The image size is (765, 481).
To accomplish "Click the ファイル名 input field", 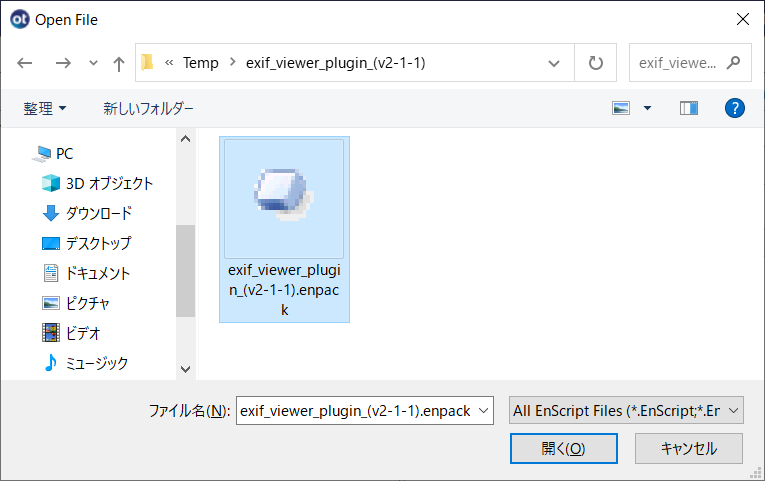I will 364,410.
